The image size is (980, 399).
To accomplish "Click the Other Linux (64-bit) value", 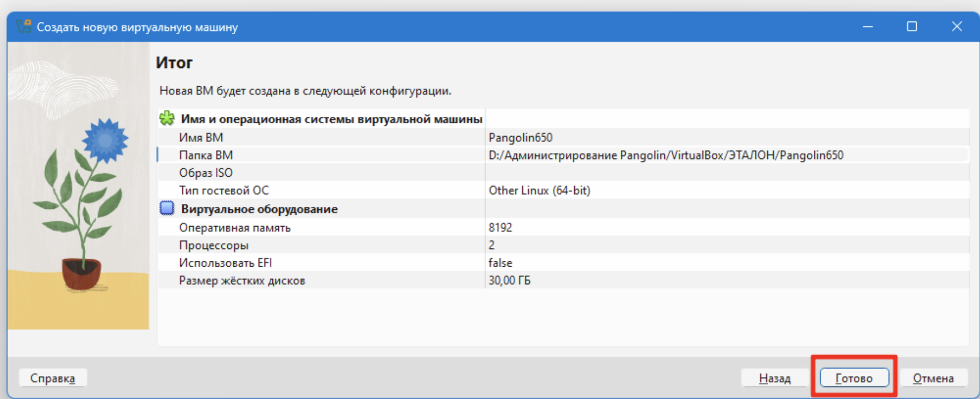I will click(x=539, y=191).
